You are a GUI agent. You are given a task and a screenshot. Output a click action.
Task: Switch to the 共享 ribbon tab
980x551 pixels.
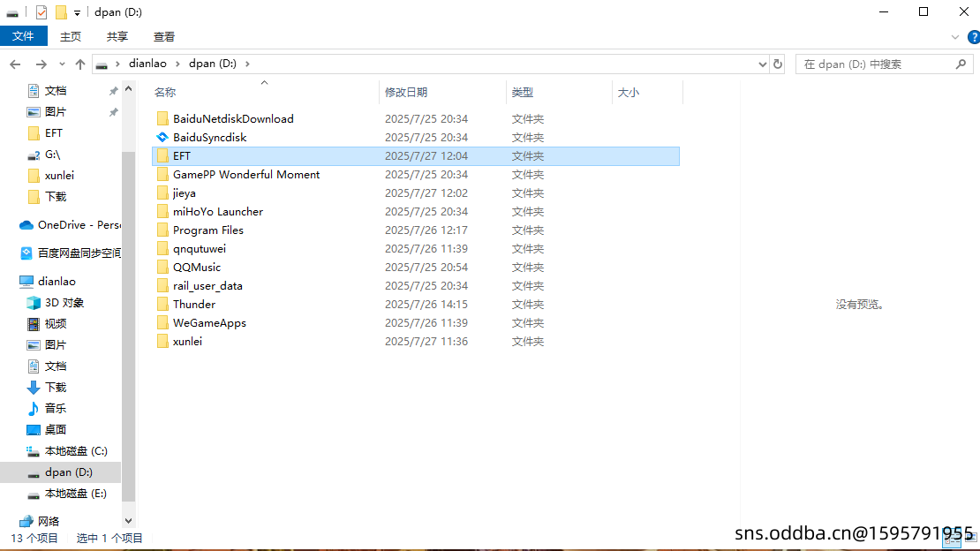pos(117,37)
